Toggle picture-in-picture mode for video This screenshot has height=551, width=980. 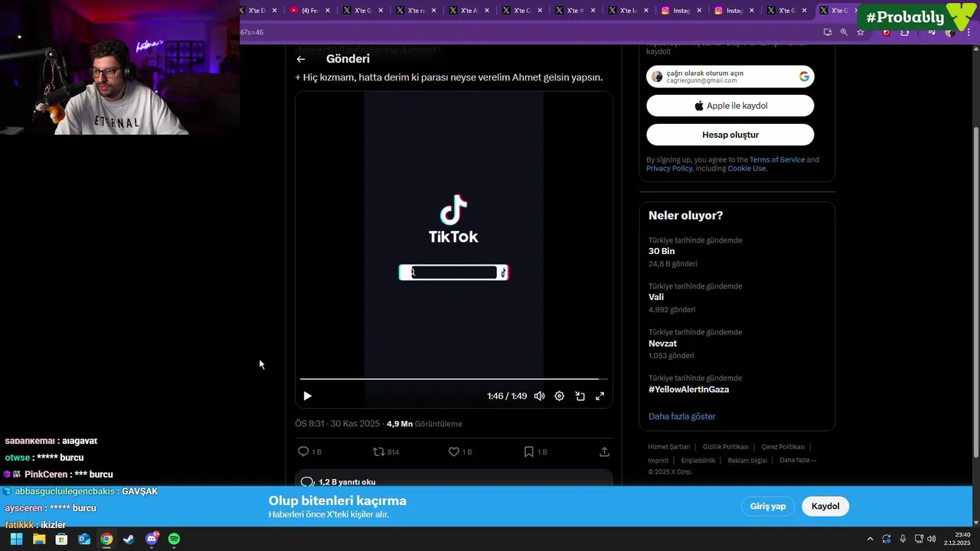[580, 396]
